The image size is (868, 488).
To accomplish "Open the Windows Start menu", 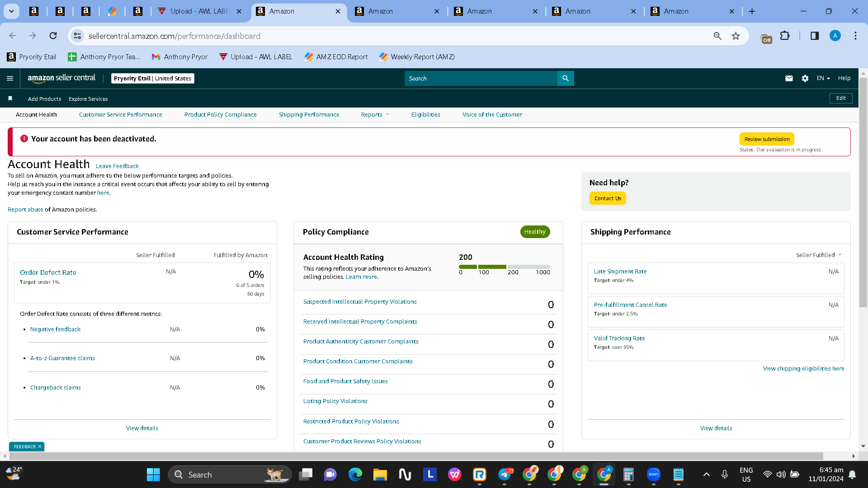I will pos(153,474).
